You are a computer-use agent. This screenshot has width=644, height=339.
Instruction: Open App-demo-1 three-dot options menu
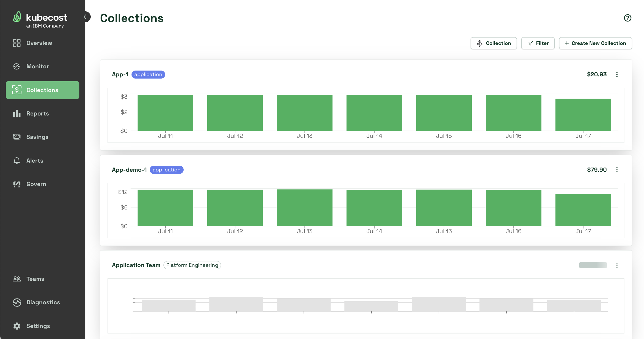pos(617,170)
